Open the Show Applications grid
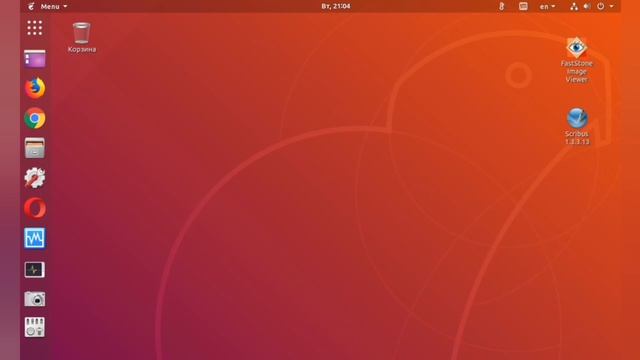Screen dimensions: 640x360 [x=35, y=28]
